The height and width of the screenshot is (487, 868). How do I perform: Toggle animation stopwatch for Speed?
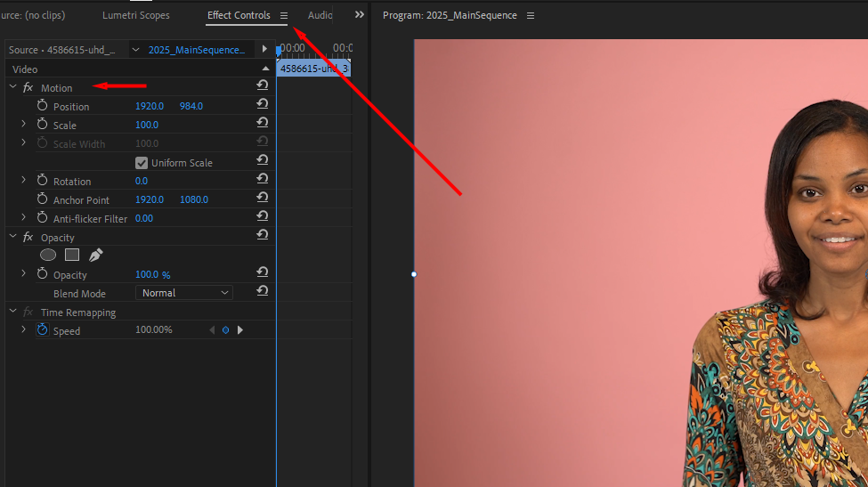(42, 329)
